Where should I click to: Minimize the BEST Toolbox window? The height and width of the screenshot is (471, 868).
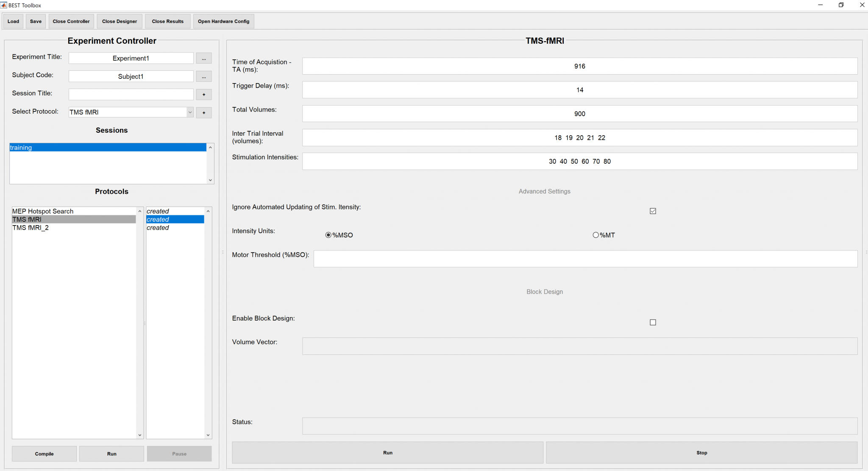pos(820,5)
